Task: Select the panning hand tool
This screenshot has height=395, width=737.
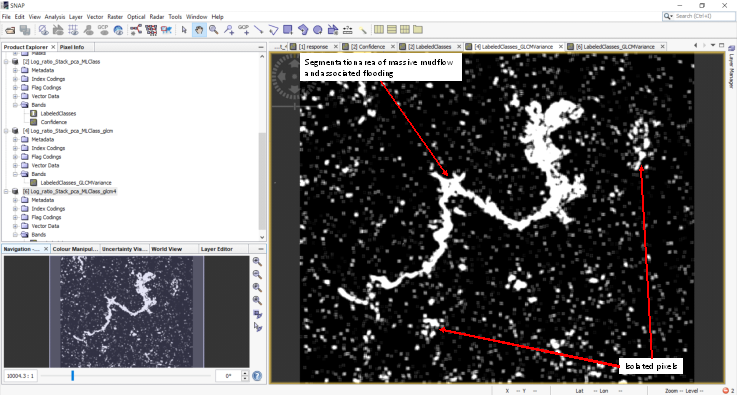Action: pos(199,30)
